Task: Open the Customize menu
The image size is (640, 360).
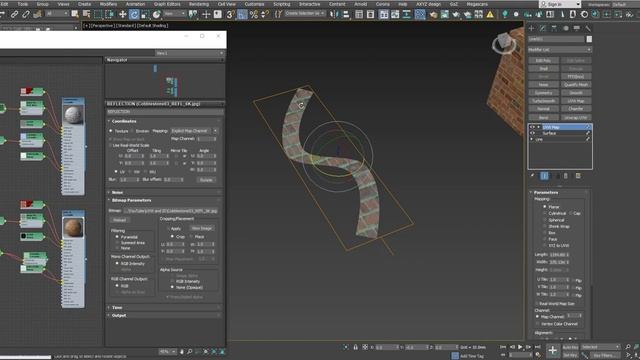Action: [254, 4]
